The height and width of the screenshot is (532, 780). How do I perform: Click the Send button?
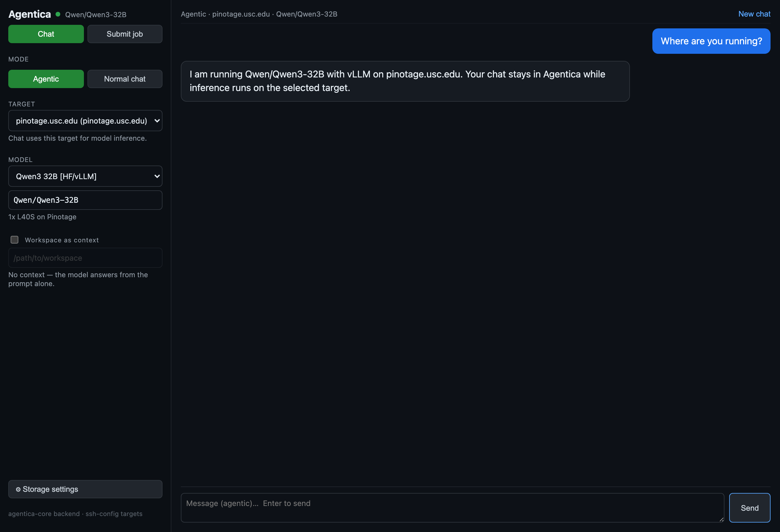click(x=750, y=508)
